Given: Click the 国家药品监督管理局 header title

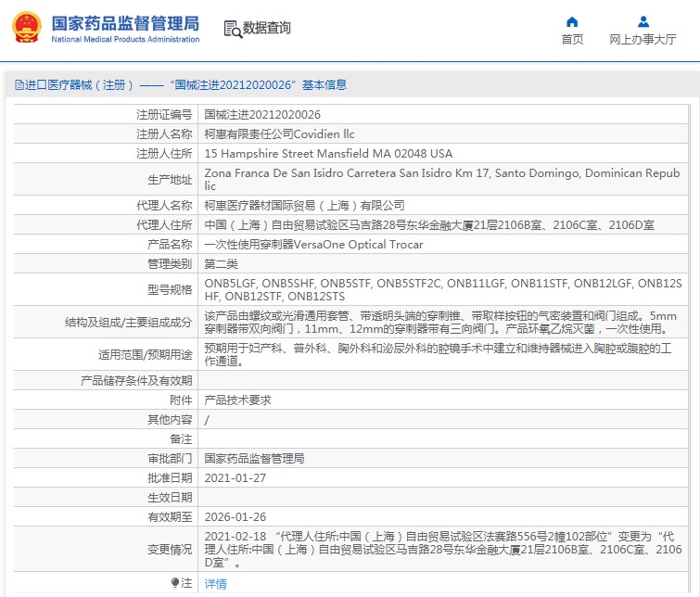Looking at the screenshot, I should click(124, 21).
